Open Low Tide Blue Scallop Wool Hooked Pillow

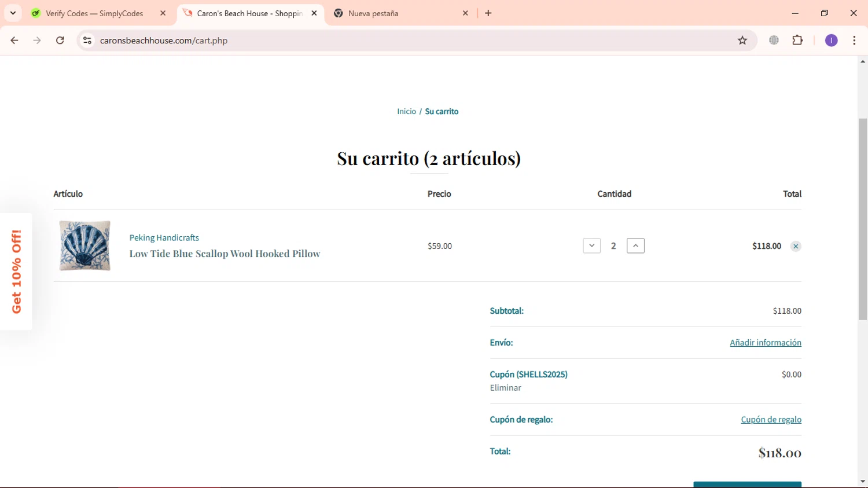tap(225, 254)
